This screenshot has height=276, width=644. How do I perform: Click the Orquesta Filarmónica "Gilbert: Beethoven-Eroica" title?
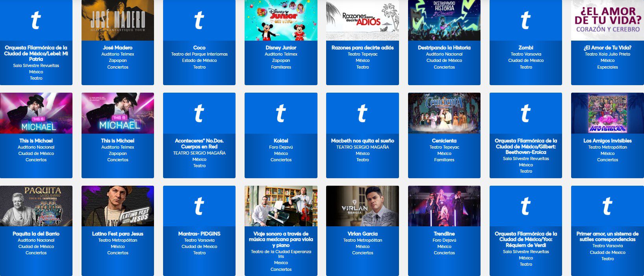coord(526,146)
